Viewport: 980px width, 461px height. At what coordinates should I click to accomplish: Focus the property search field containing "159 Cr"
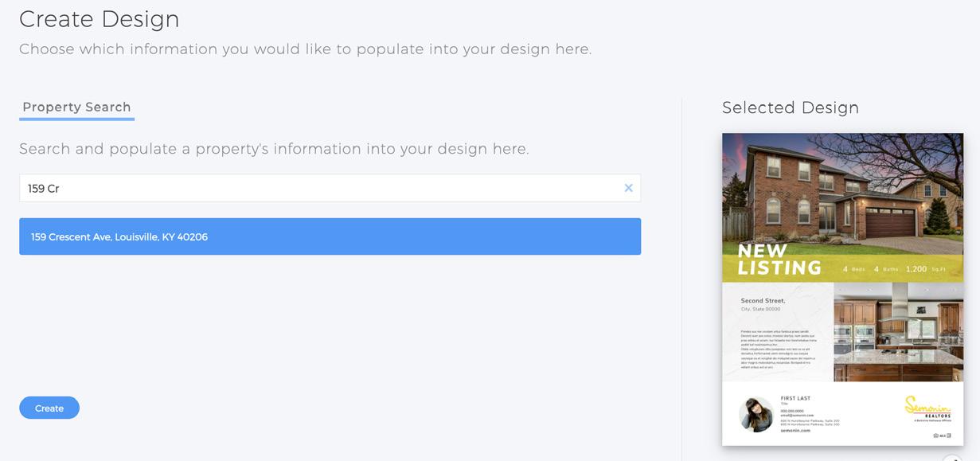[x=318, y=188]
